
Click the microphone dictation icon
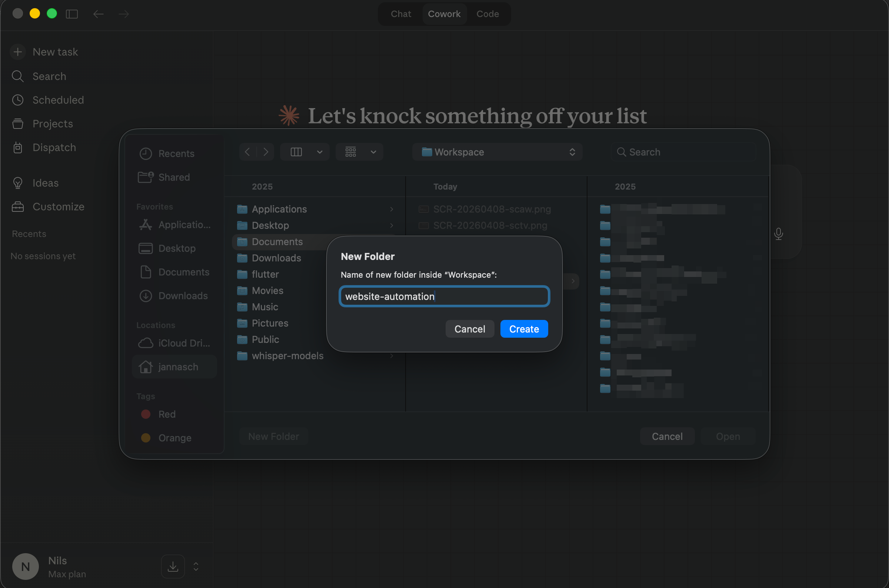[x=779, y=234]
